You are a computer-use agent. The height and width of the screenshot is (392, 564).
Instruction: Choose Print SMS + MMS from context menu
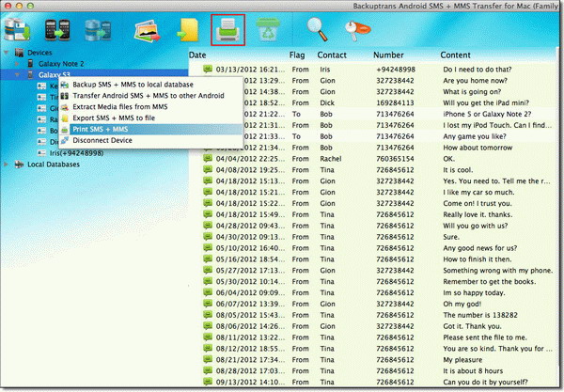tap(106, 129)
